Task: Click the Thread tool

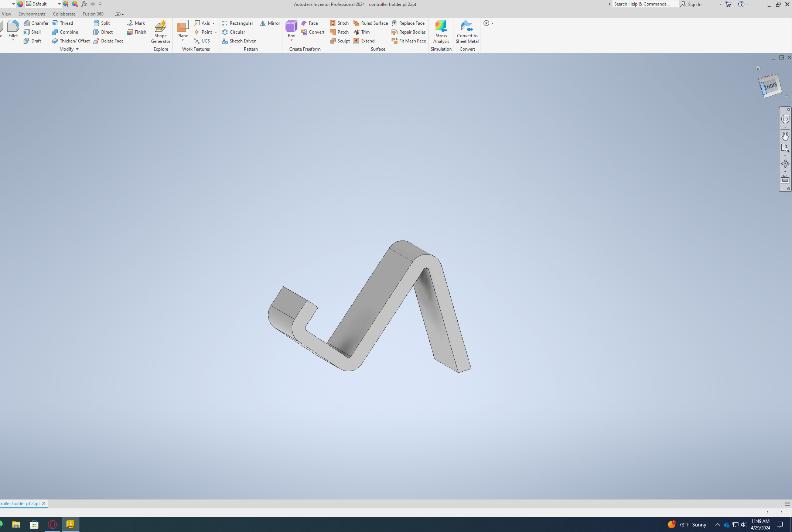Action: pyautogui.click(x=63, y=23)
